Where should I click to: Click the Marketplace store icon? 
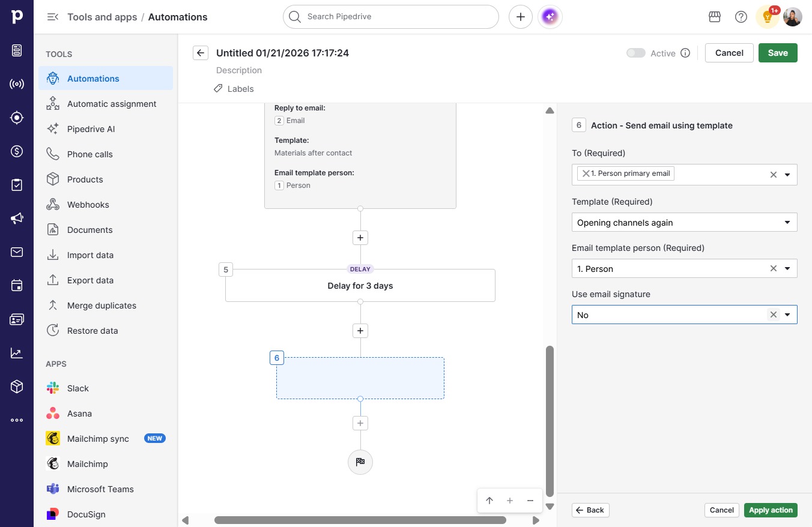pyautogui.click(x=715, y=17)
